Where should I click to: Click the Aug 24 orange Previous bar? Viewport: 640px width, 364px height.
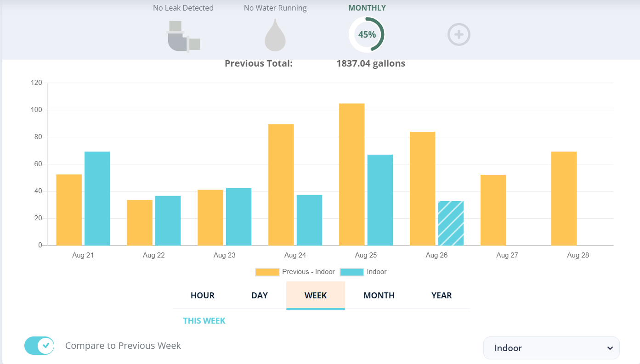pyautogui.click(x=281, y=185)
